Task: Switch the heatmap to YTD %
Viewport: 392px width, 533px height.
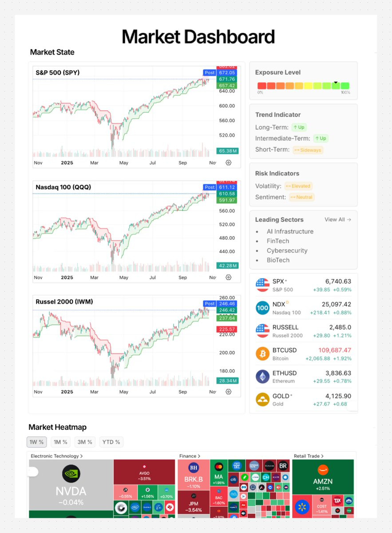Action: (111, 442)
